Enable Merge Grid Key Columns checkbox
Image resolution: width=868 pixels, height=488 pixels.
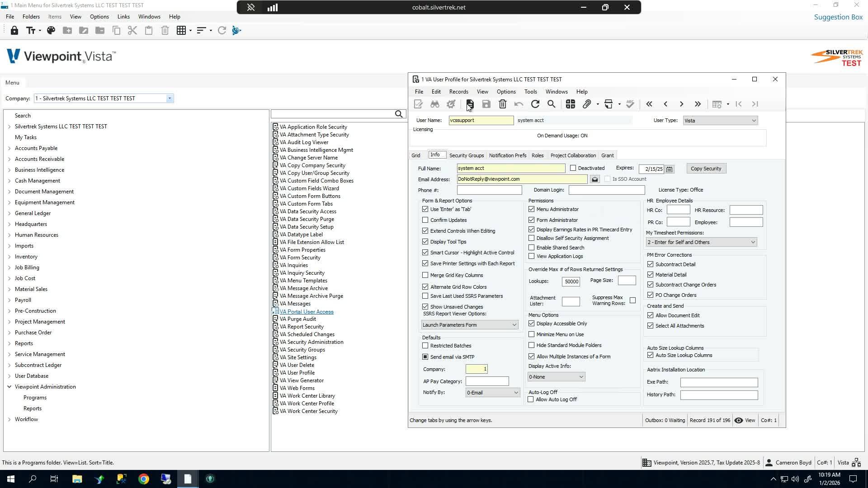425,275
